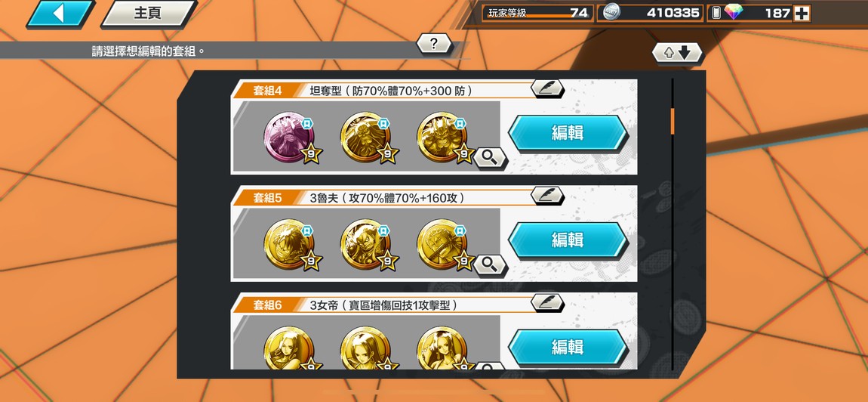Select the third gold medal in 套組5

[443, 244]
